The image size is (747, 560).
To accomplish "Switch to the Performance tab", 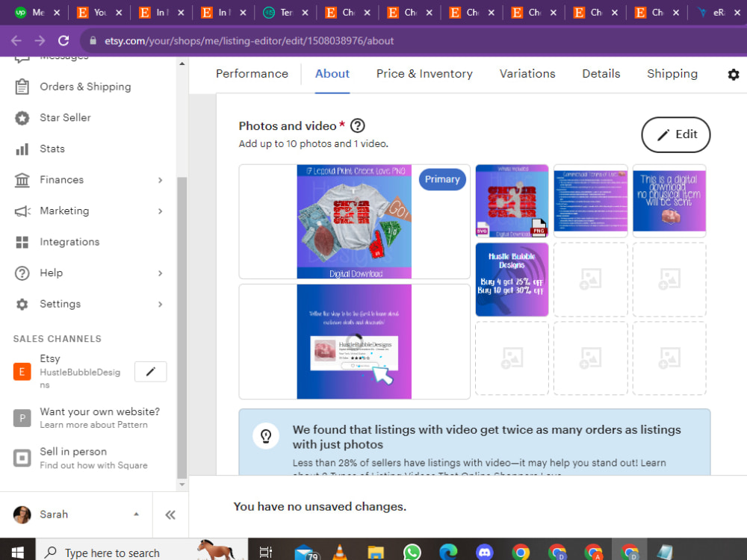I will point(252,74).
